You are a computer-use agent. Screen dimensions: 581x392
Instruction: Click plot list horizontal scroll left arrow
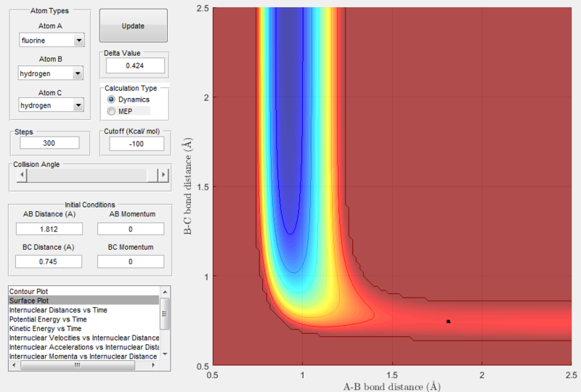(14, 365)
